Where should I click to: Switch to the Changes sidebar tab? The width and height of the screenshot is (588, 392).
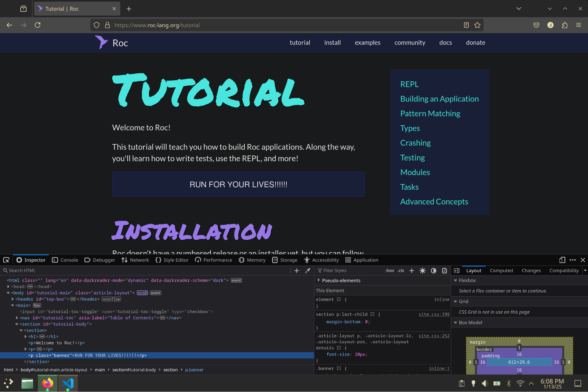point(531,271)
